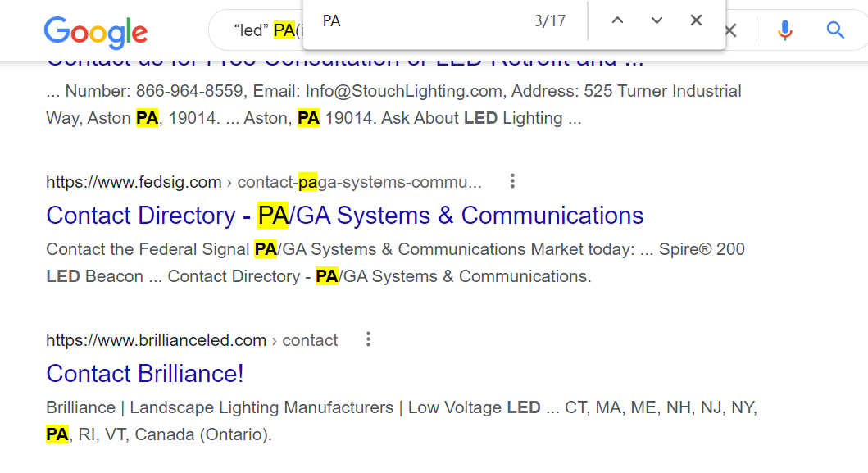Open the partially hidden Free Consultation LED Retrofit link
The width and height of the screenshot is (868, 473).
pos(345,62)
